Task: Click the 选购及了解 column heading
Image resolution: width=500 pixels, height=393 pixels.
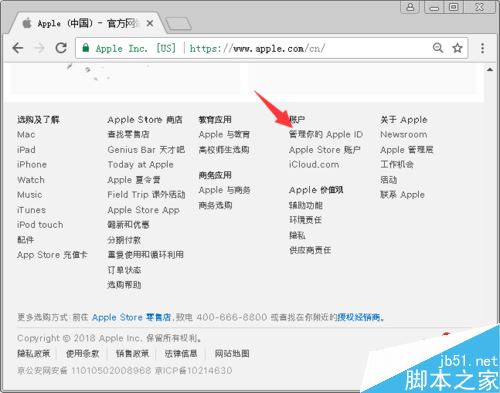Action: 38,120
